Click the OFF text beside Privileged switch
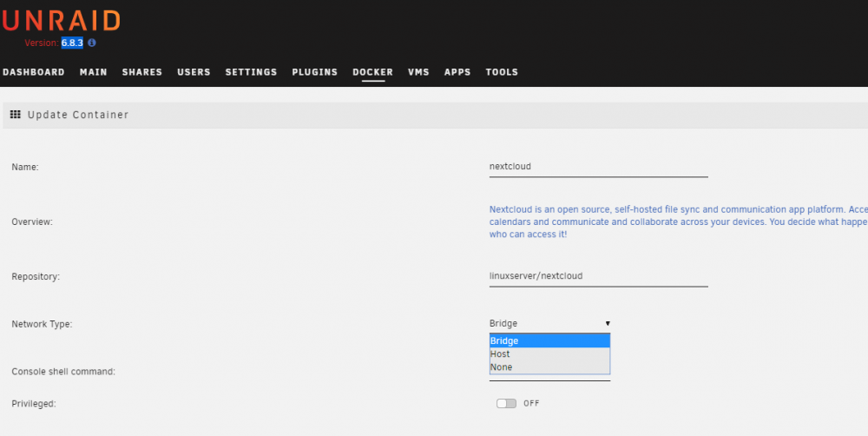This screenshot has width=868, height=436. point(531,403)
